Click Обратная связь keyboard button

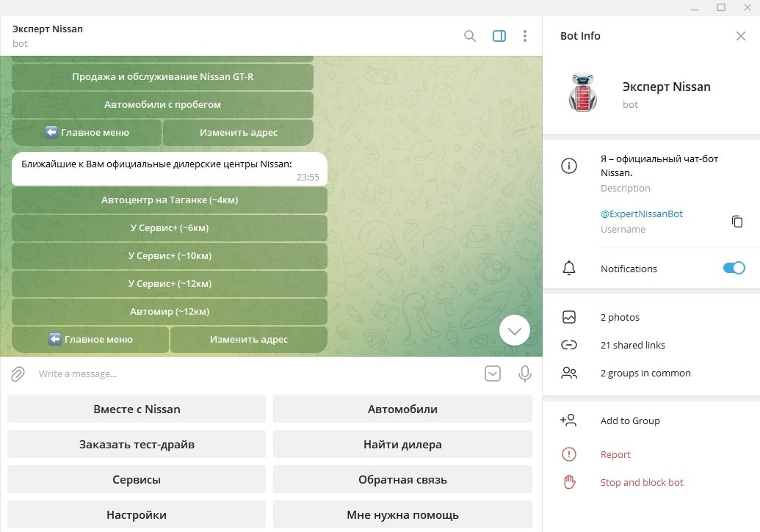tap(402, 480)
